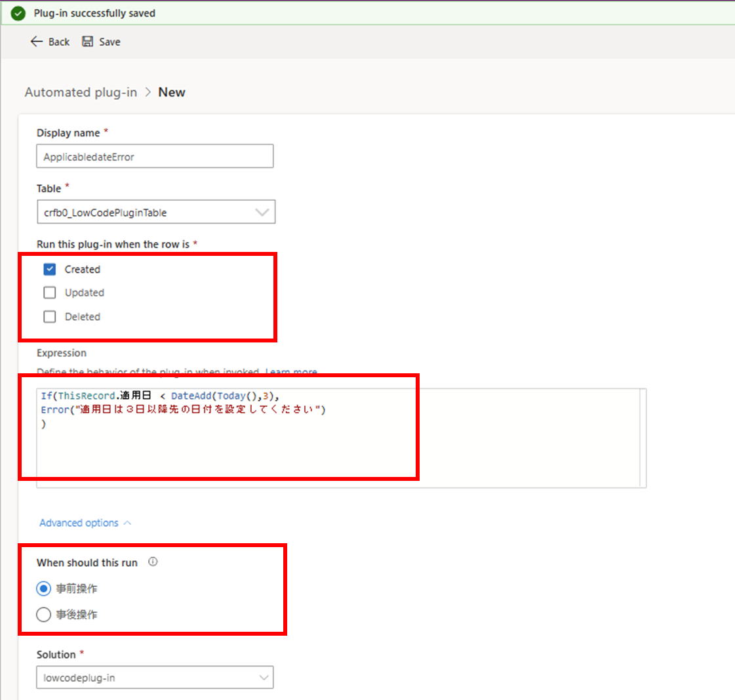Open the Table dropdown
The image size is (735, 700).
click(x=263, y=212)
